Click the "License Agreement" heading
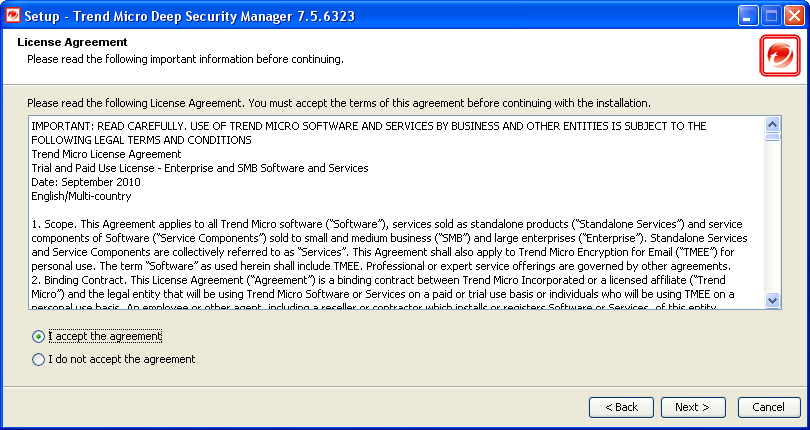Viewport: 810px width, 430px height. 73,42
